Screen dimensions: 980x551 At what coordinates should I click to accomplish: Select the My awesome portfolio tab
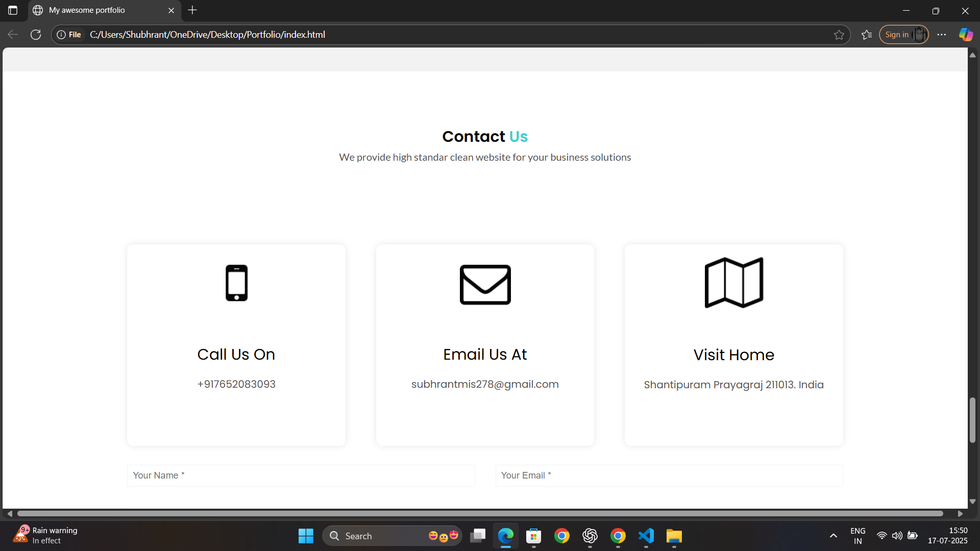[97, 10]
